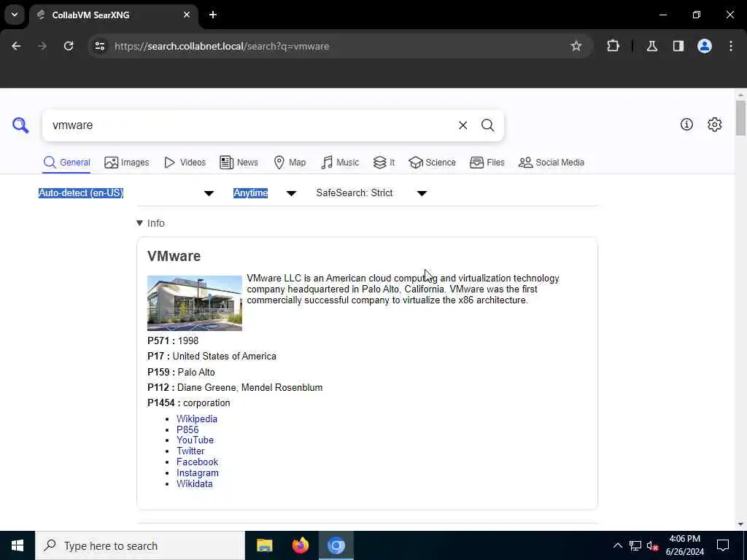Bookmark this page with star
Image resolution: width=747 pixels, height=560 pixels.
(x=576, y=46)
